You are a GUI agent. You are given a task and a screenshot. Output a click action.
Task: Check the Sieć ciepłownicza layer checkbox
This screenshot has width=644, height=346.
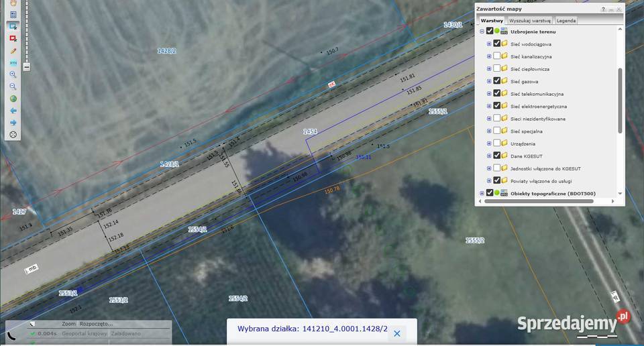click(496, 68)
